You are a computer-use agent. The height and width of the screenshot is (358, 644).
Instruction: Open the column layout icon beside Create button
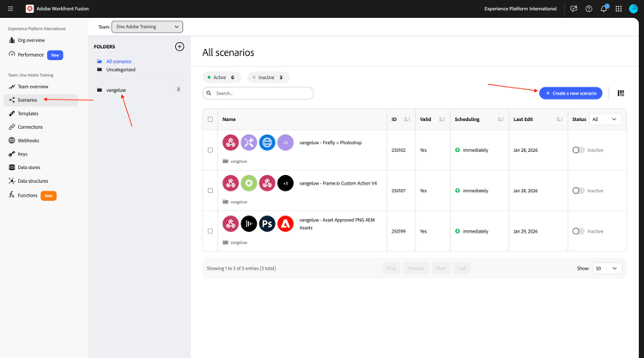point(621,94)
